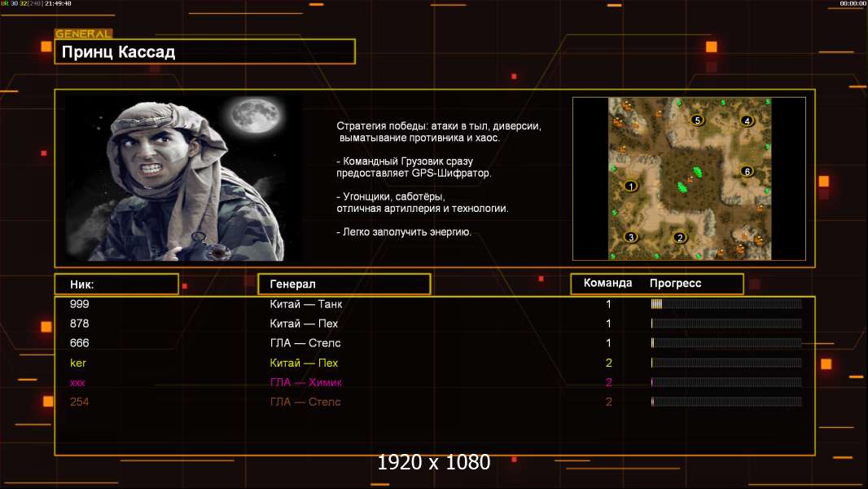Click the Угонщики, саботёры tip text
This screenshot has height=489, width=868.
423,202
